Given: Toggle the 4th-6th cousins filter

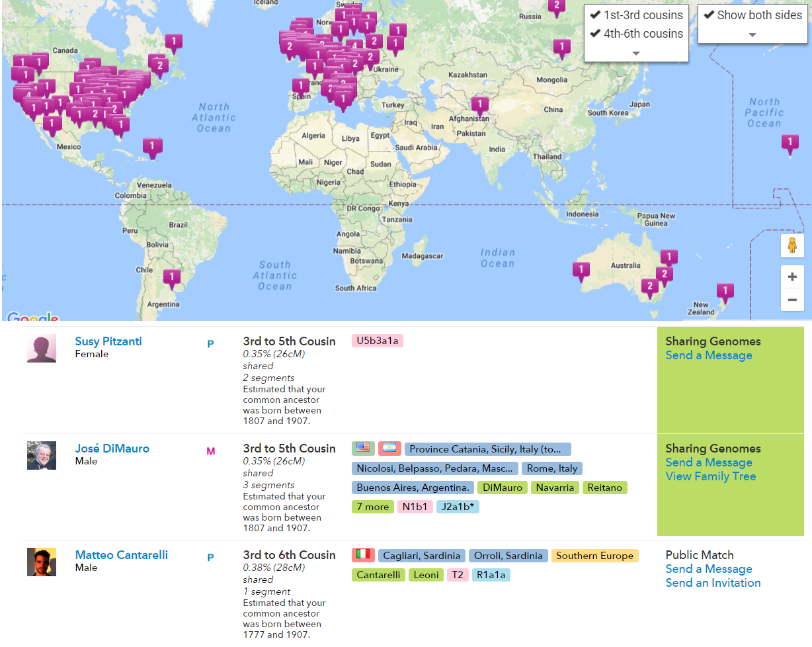Looking at the screenshot, I should click(x=636, y=34).
